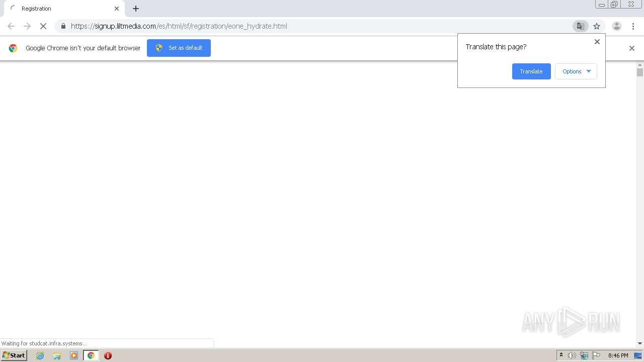Screen dimensions: 644x362
Task: Click 'Waiting for studcat.infra.systems...' status text
Action: 44,343
